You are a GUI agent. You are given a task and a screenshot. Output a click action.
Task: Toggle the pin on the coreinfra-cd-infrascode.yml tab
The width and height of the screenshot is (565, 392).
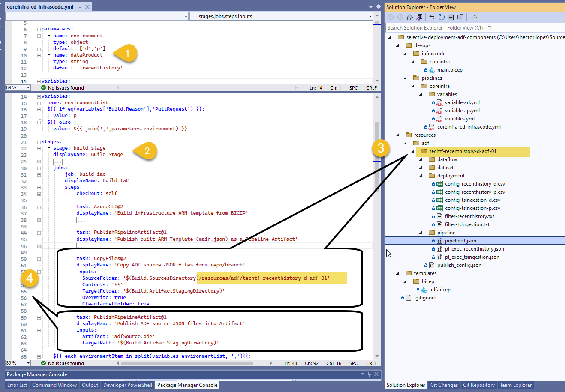[x=79, y=6]
